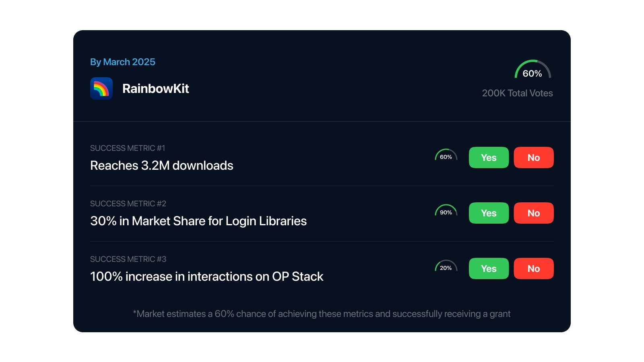Open the Reaches 3.2M downloads metric
Screen dimensions: 644x362
[161, 166]
